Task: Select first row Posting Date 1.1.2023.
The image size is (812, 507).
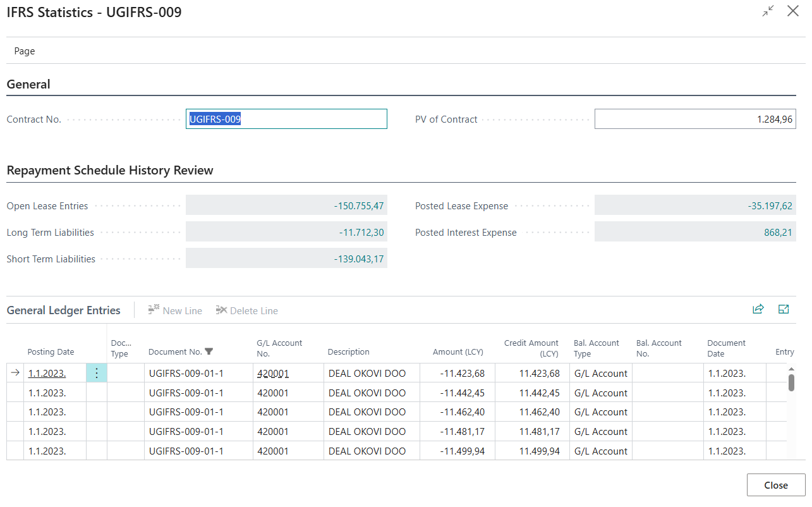Action: click(x=47, y=373)
